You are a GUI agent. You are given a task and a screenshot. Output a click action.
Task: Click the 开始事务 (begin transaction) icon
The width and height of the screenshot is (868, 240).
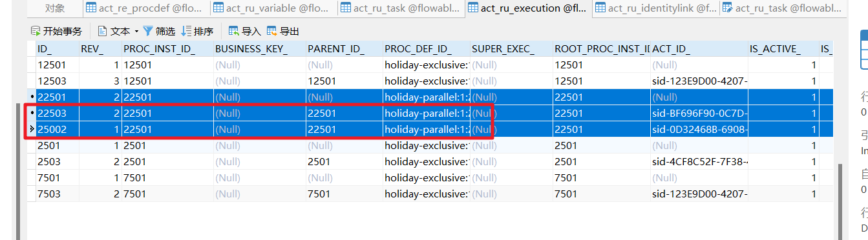tap(36, 31)
